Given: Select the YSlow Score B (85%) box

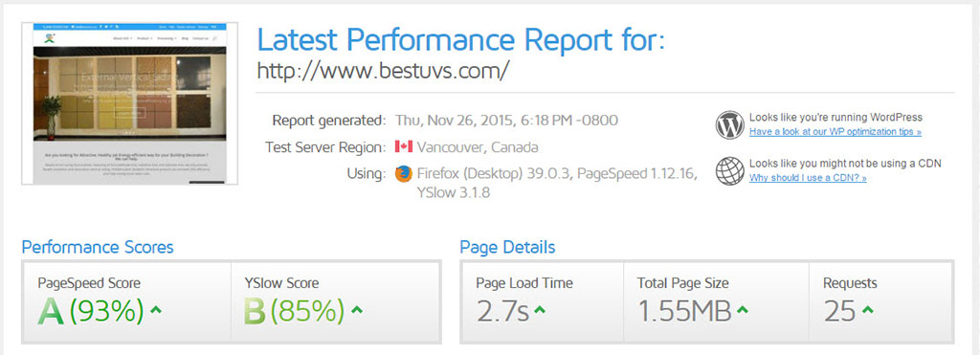Looking at the screenshot, I should pos(335,301).
